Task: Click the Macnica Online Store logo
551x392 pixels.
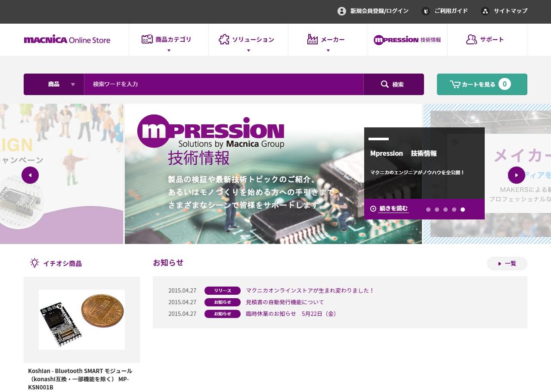Action: point(67,40)
